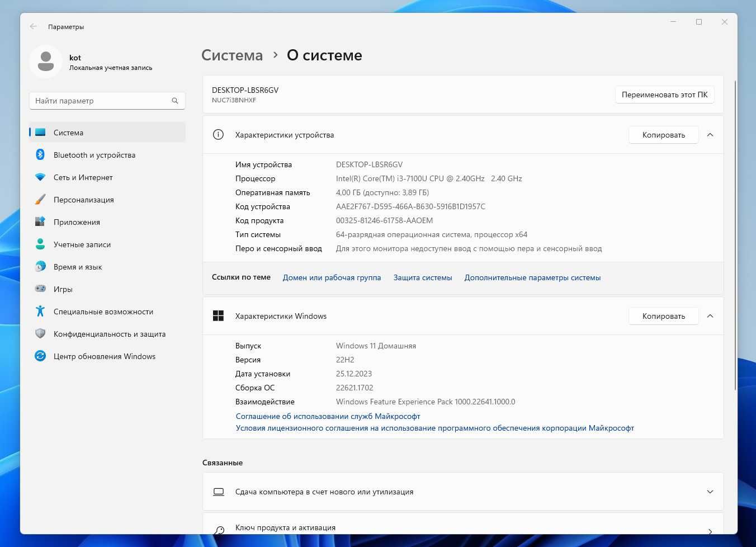Screen dimensions: 756x547
Task: Open Условия лицензионного соглашения link
Action: (434, 428)
